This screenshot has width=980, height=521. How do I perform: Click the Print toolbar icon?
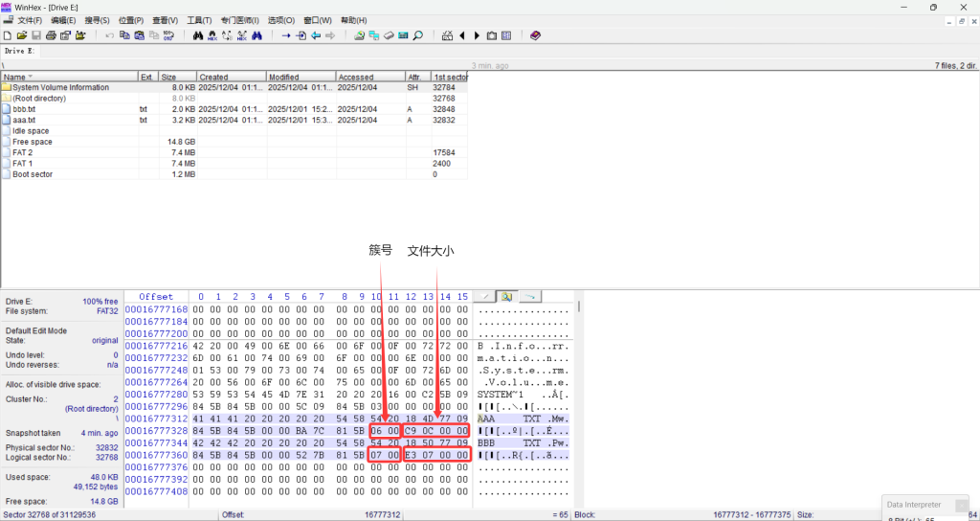click(x=51, y=35)
